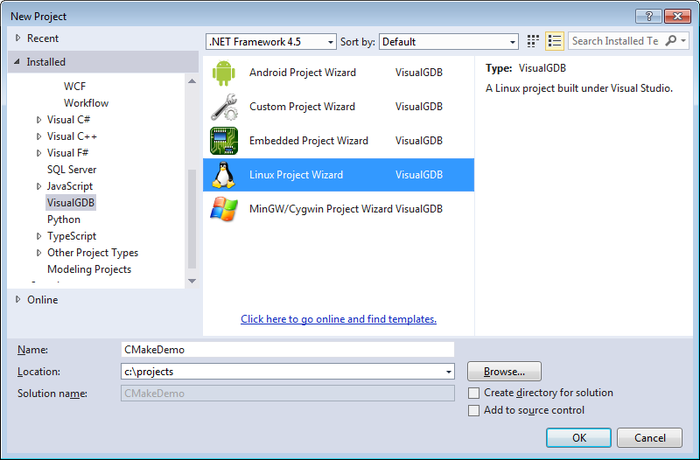Viewport: 700px width, 460px height.
Task: Click the Online section label
Action: tap(42, 300)
